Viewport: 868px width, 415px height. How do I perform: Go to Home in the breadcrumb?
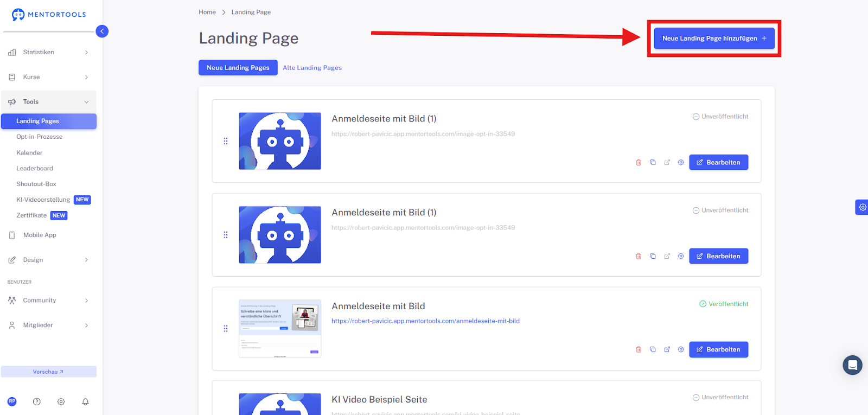click(207, 12)
